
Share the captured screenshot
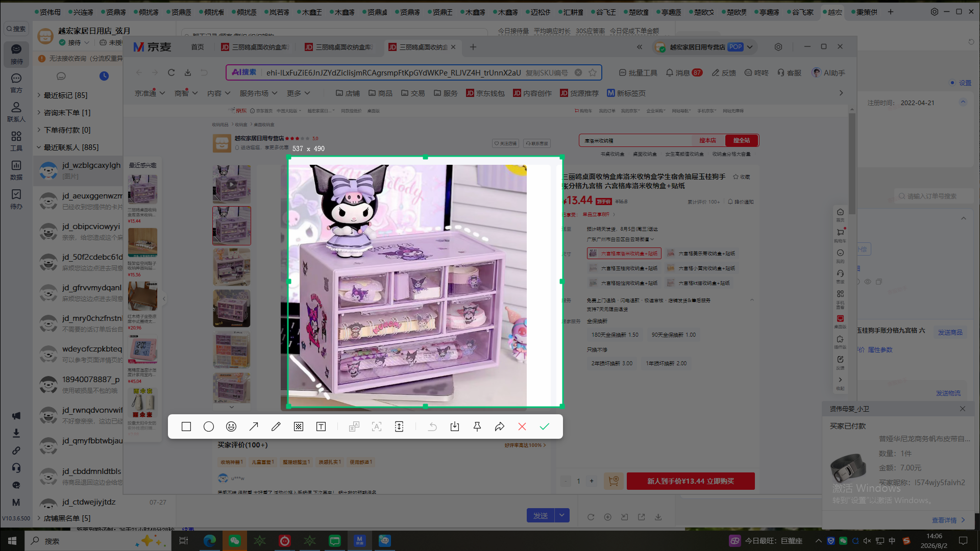click(500, 427)
